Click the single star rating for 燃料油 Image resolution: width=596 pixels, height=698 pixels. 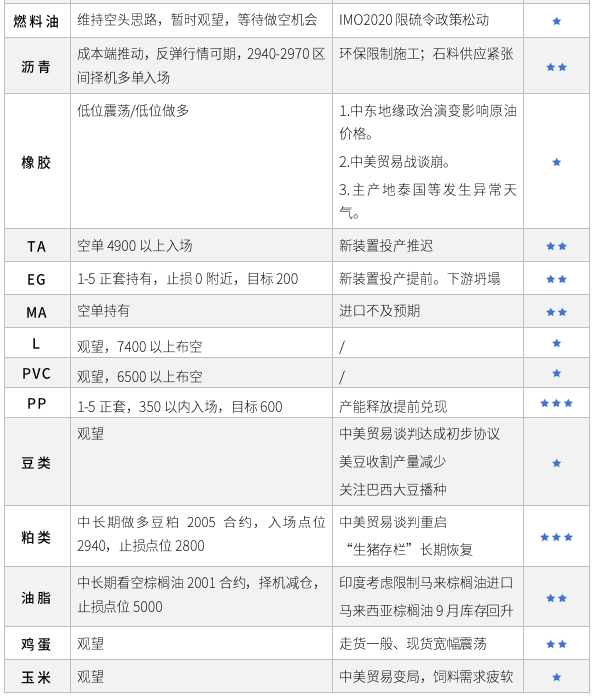point(556,21)
